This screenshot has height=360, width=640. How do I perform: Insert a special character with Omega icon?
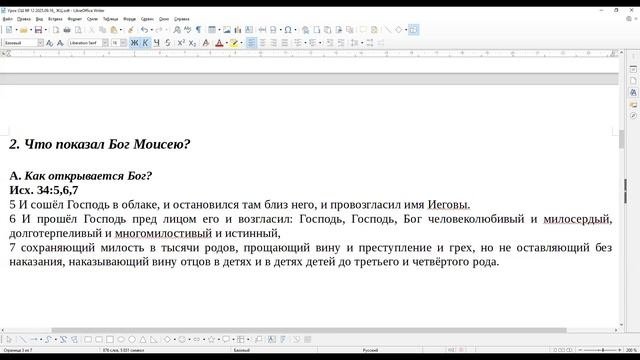point(288,30)
